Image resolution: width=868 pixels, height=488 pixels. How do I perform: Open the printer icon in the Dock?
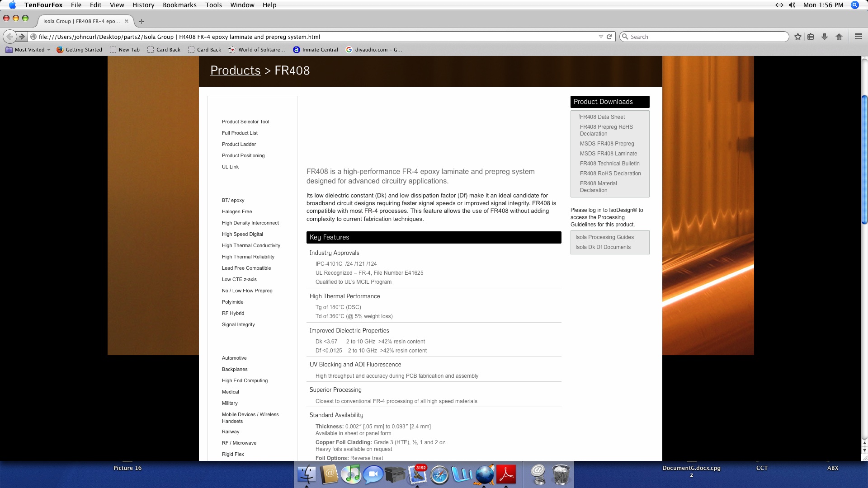395,474
